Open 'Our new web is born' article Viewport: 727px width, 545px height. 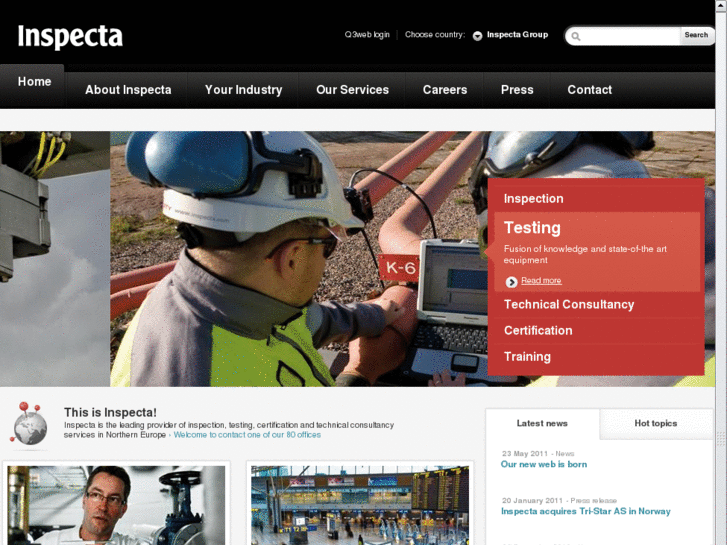click(x=544, y=464)
